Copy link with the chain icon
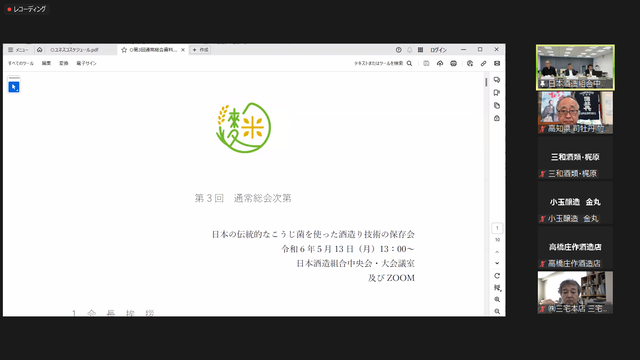The height and width of the screenshot is (360, 640). click(x=483, y=63)
